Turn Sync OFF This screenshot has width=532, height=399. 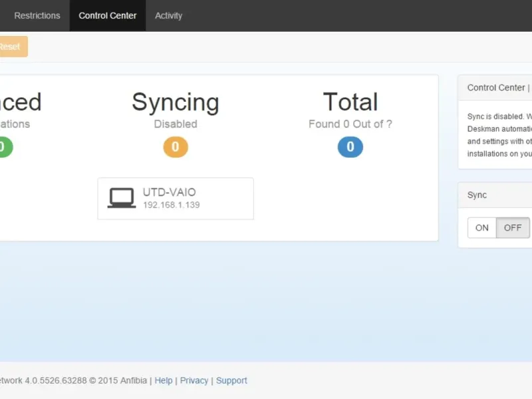click(513, 227)
